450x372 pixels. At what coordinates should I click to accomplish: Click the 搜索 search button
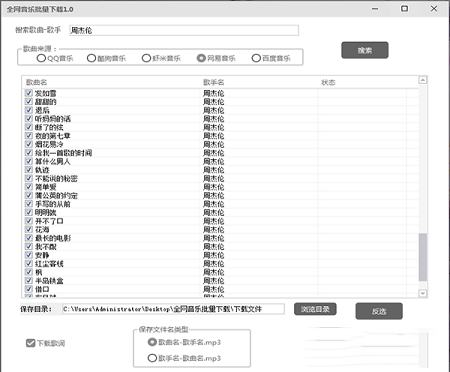click(365, 50)
